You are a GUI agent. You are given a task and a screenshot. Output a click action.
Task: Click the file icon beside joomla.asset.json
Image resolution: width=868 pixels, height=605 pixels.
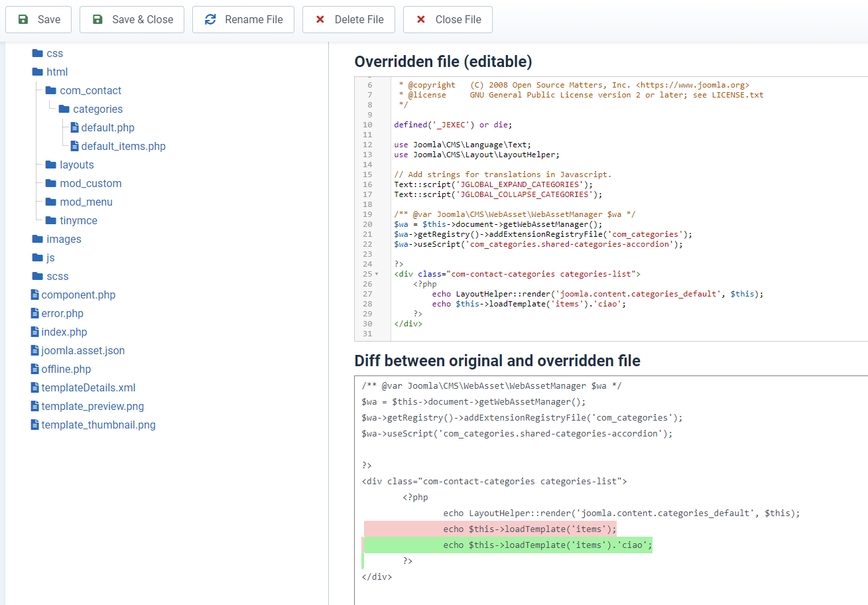click(34, 350)
